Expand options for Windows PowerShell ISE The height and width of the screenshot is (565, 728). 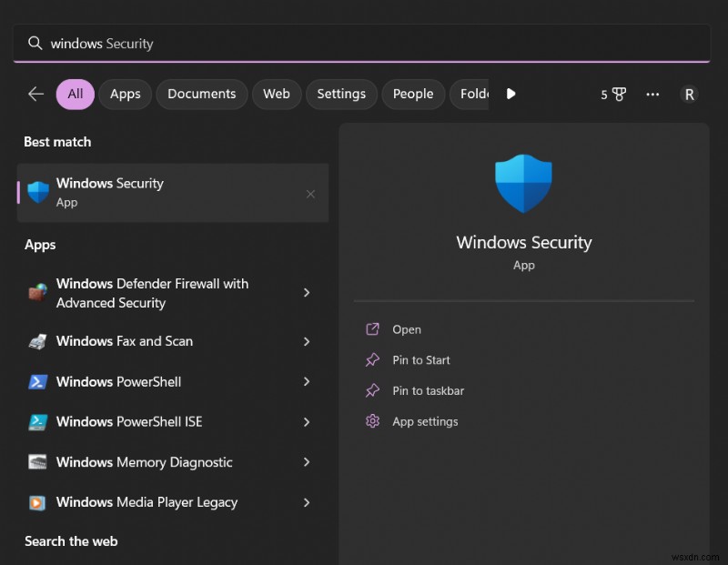tap(307, 422)
